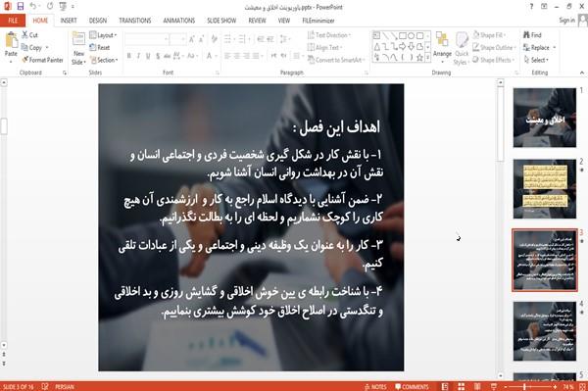Click zoom in plus button
Screen dimensions: 588x391
click(x=555, y=386)
